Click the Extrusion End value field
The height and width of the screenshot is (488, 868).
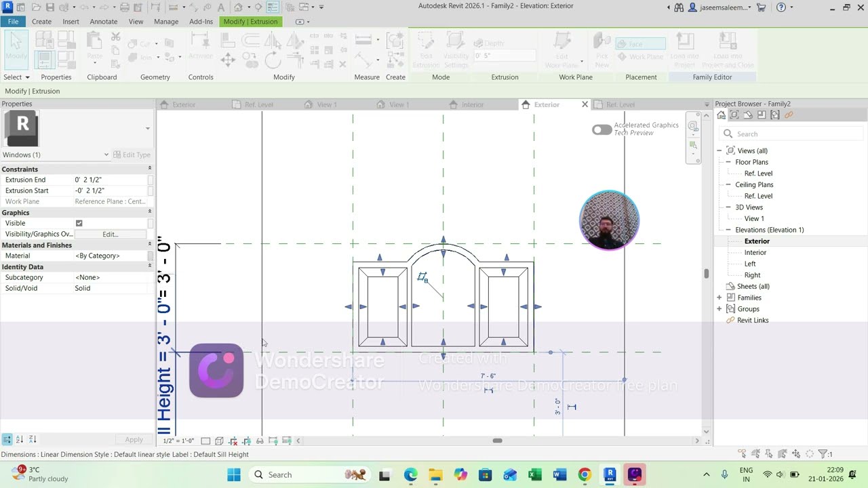point(111,180)
